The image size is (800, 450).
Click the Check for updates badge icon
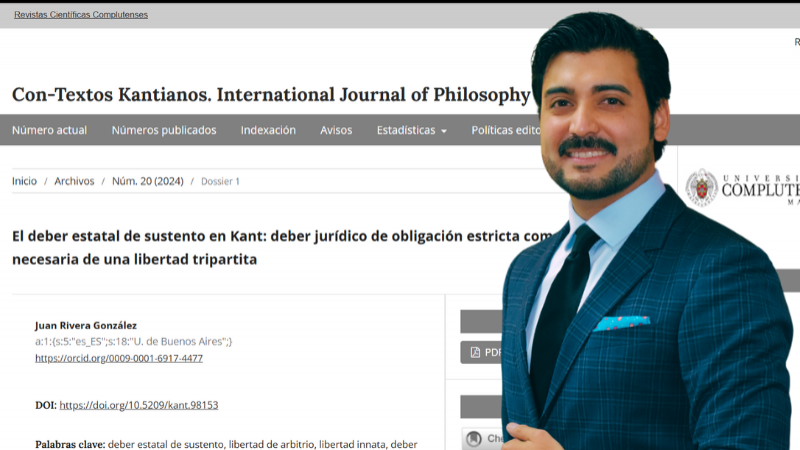472,439
